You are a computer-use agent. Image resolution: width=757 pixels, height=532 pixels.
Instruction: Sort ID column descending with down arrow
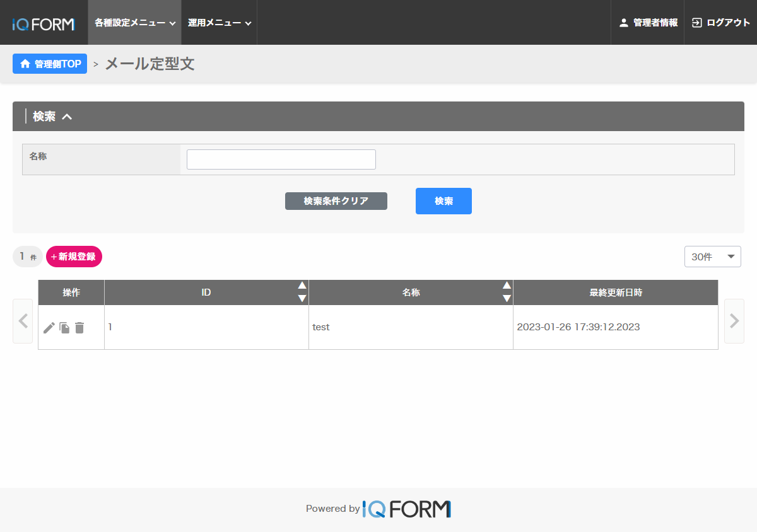[x=302, y=299]
